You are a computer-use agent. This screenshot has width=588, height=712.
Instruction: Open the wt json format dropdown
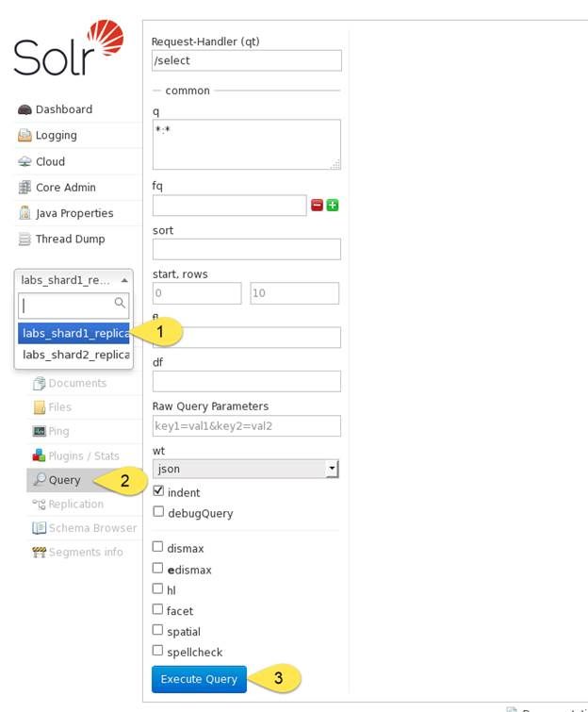pyautogui.click(x=246, y=469)
